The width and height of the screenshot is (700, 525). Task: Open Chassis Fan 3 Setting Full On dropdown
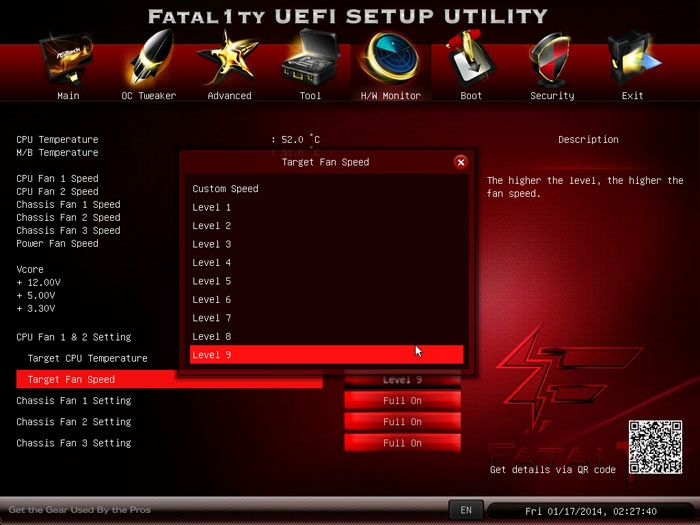(x=402, y=443)
